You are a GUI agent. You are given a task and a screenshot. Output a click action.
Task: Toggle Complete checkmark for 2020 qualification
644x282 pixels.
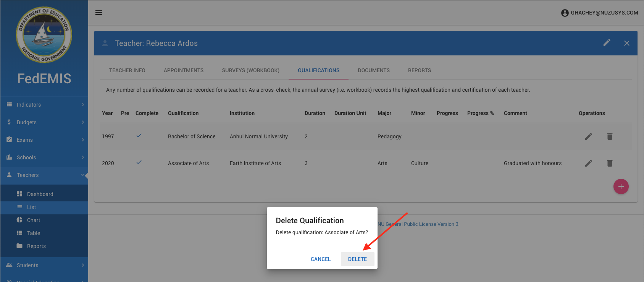(x=139, y=162)
